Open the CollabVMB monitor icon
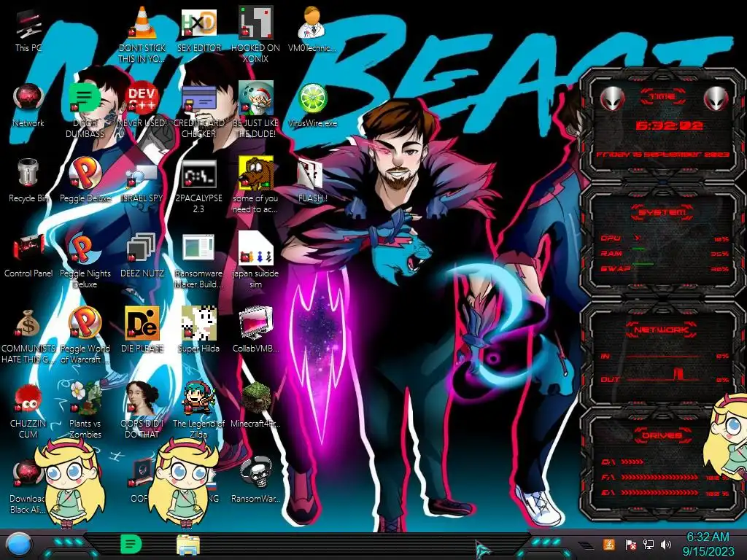Viewport: 747px width, 560px height. click(x=255, y=330)
